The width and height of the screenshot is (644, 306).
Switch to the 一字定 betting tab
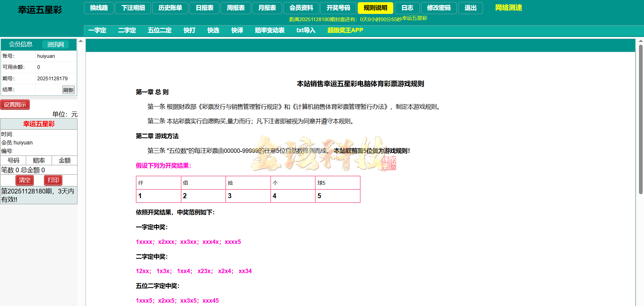click(97, 30)
